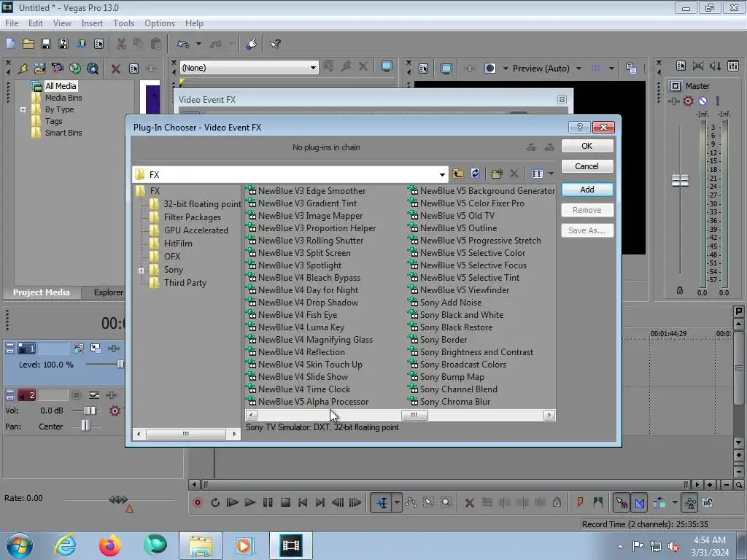Click the track 2 Vol slider
747x560 pixels.
click(89, 411)
